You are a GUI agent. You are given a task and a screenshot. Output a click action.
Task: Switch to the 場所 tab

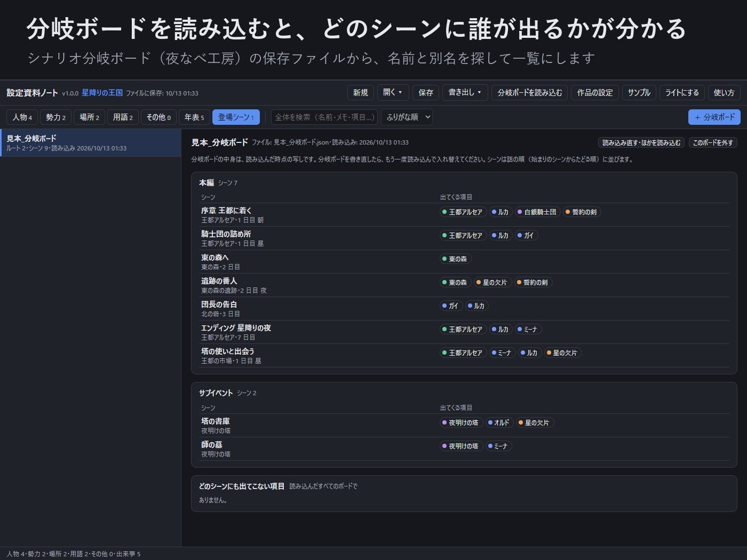89,117
